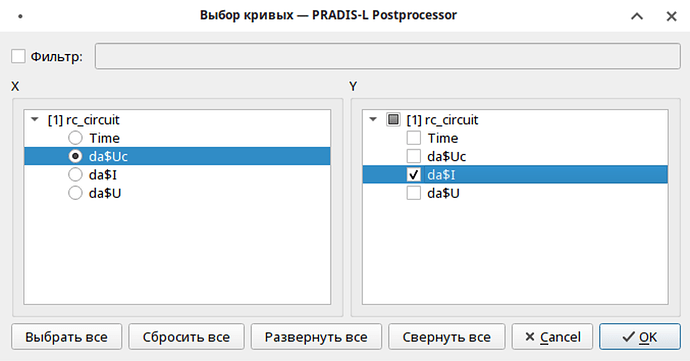Collapse the rc_circuit node in the Y tree
The width and height of the screenshot is (690, 361).
click(373, 119)
